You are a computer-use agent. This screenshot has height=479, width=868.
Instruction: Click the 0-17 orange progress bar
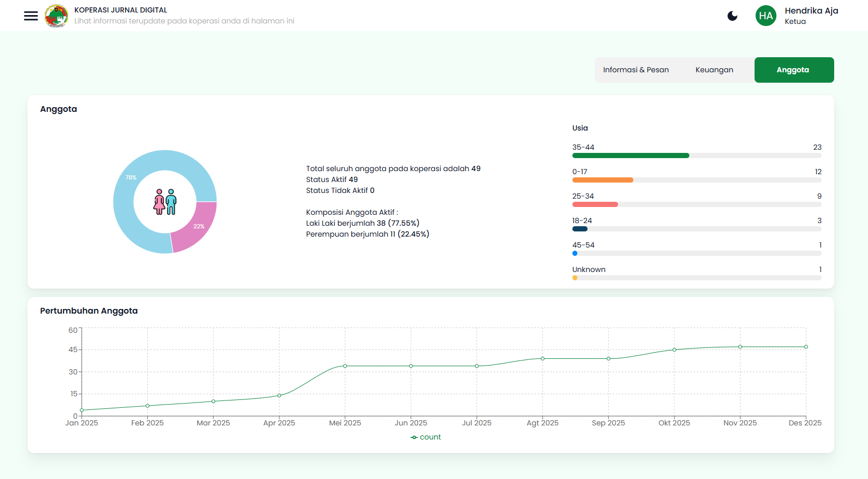pyautogui.click(x=602, y=179)
